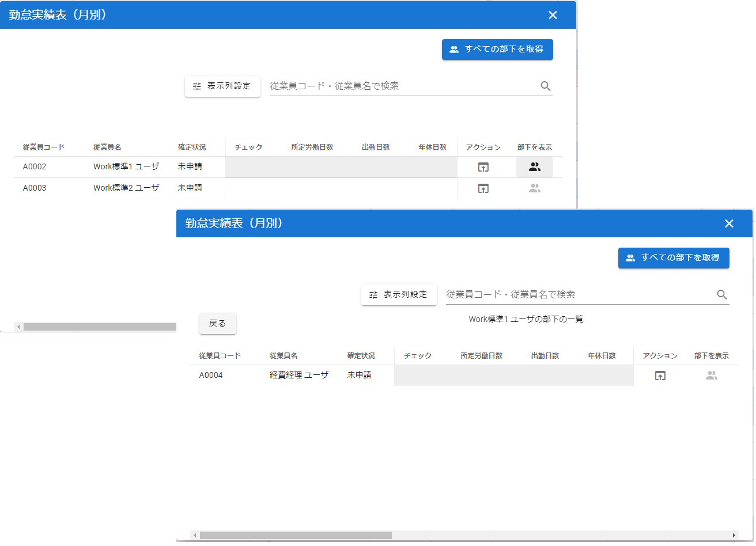Click 所定労働日数 header in back window
756x546 pixels.
click(x=312, y=147)
